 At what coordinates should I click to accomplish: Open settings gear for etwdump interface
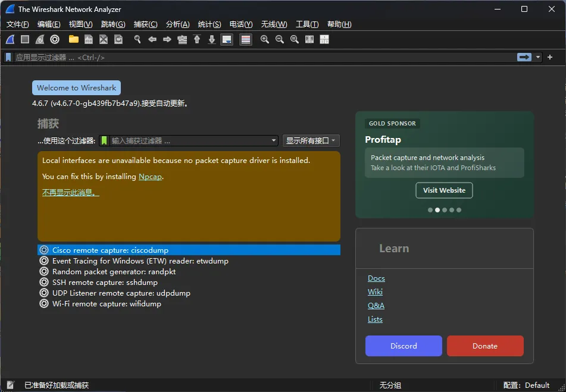pos(44,261)
